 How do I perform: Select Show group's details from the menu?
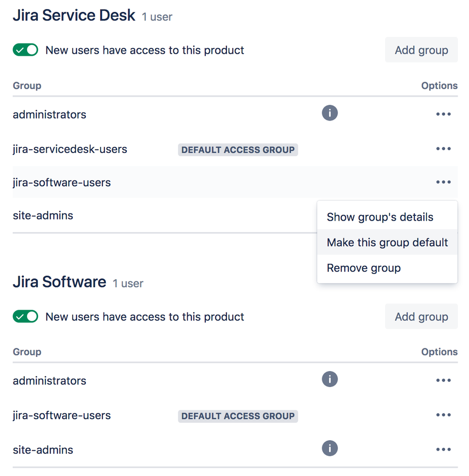click(379, 217)
